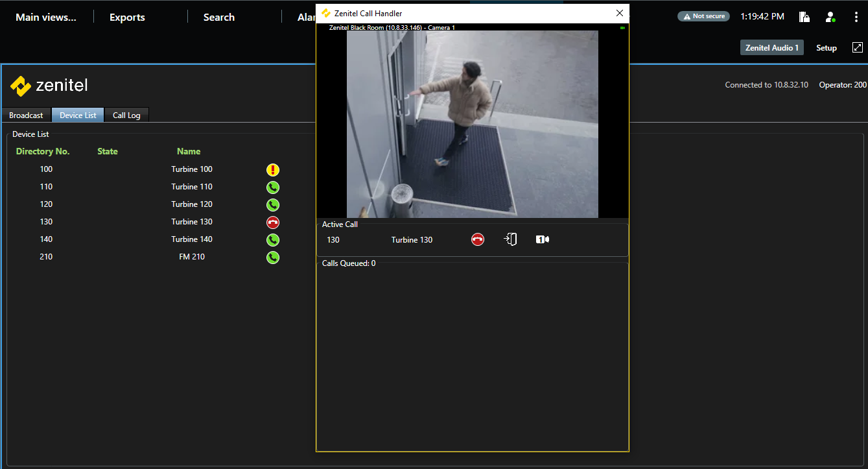Call Turbine 110 using green phone icon
The image size is (868, 469).
pyautogui.click(x=273, y=187)
